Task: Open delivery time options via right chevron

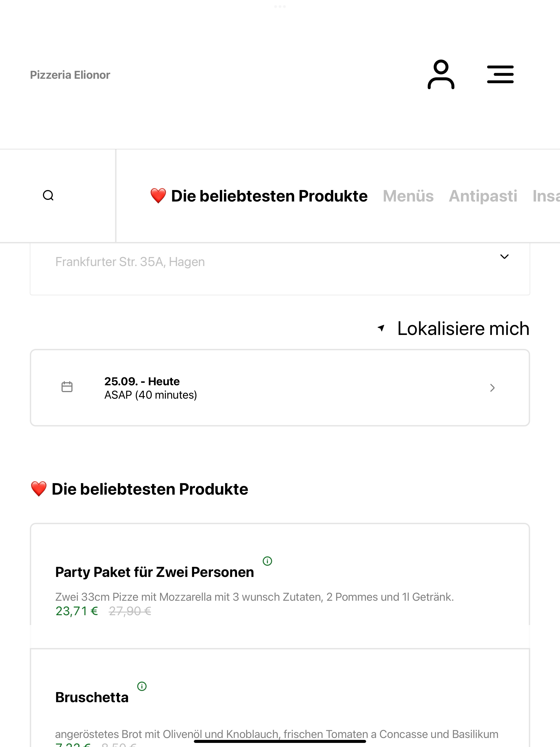Action: [492, 388]
